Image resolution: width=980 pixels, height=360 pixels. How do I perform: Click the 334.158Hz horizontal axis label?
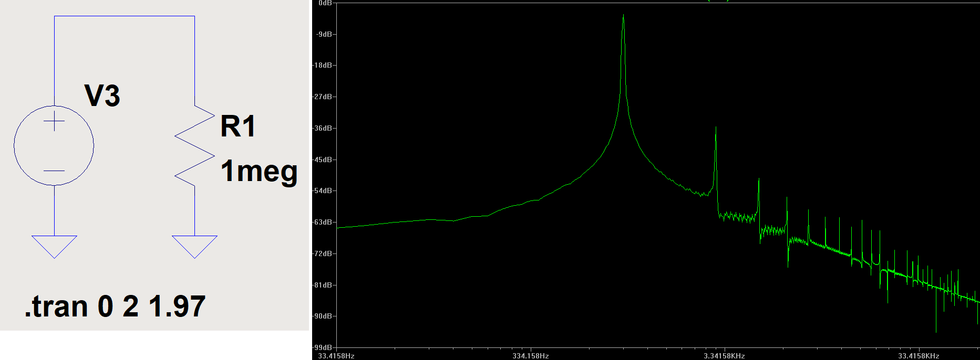[x=531, y=356]
